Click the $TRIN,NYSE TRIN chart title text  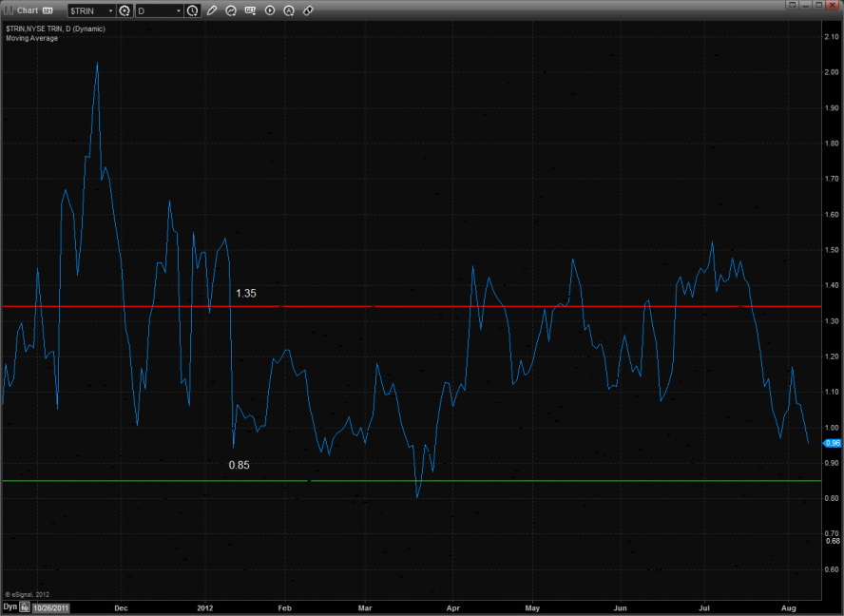click(x=55, y=29)
